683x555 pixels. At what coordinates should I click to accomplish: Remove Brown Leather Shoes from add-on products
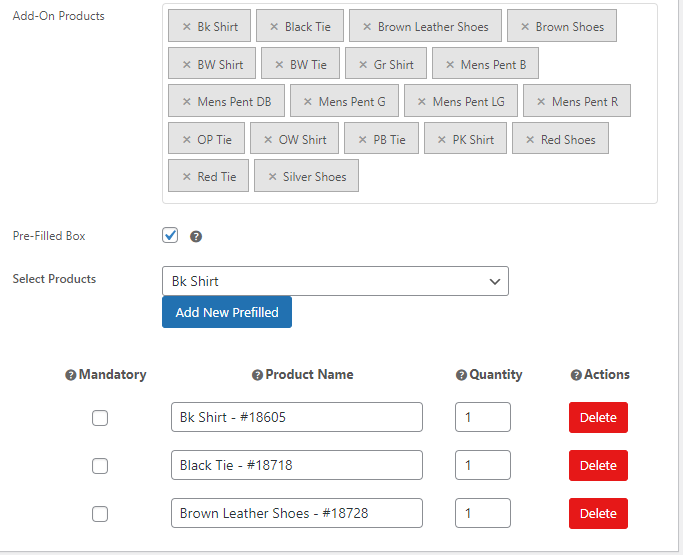point(367,27)
